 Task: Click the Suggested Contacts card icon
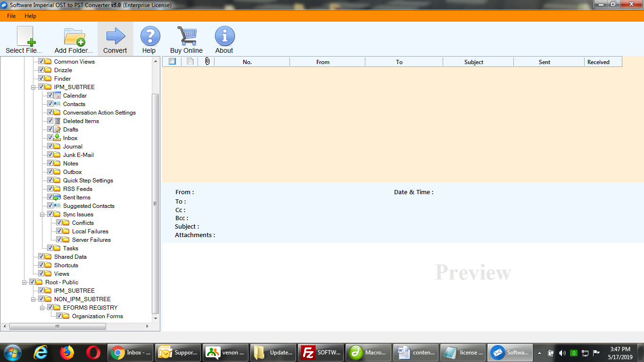(x=57, y=206)
